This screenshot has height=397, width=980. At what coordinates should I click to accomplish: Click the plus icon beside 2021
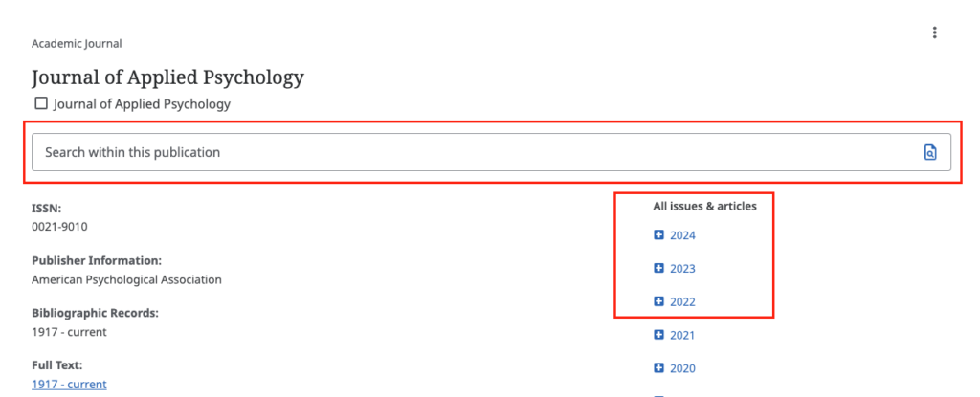tap(658, 335)
